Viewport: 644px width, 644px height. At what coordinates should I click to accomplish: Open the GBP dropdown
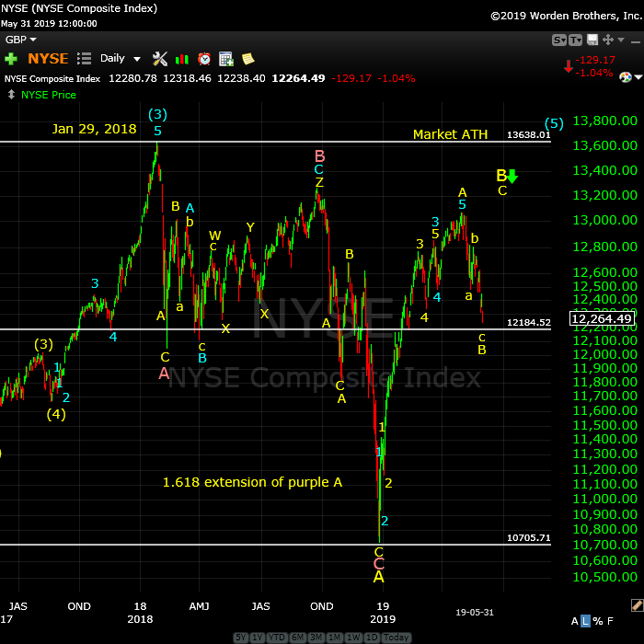coord(20,40)
